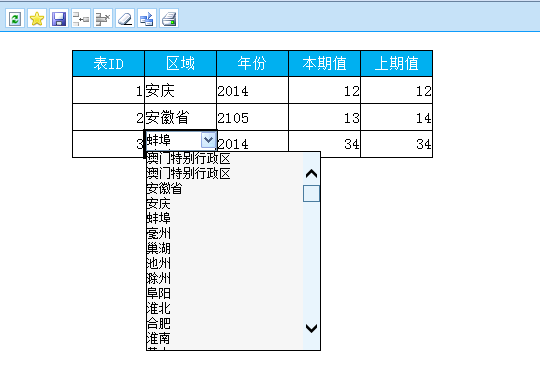Click the delete row icon

[x=103, y=19]
